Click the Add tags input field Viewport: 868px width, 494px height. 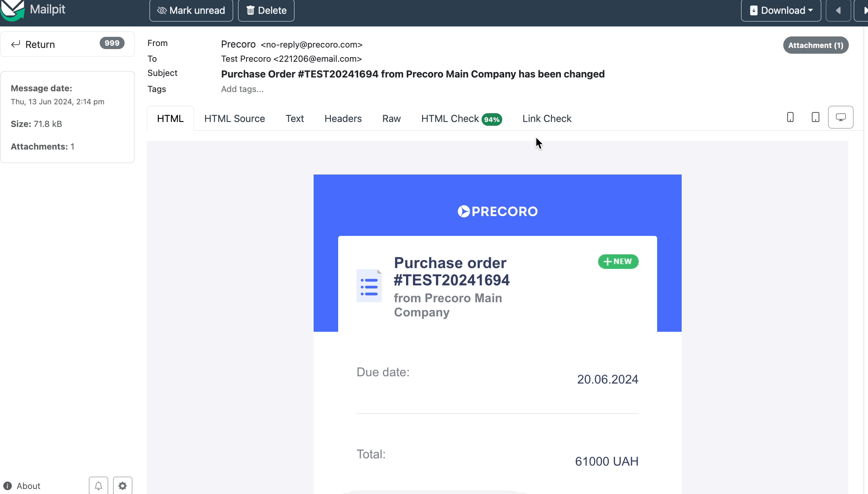pyautogui.click(x=242, y=89)
